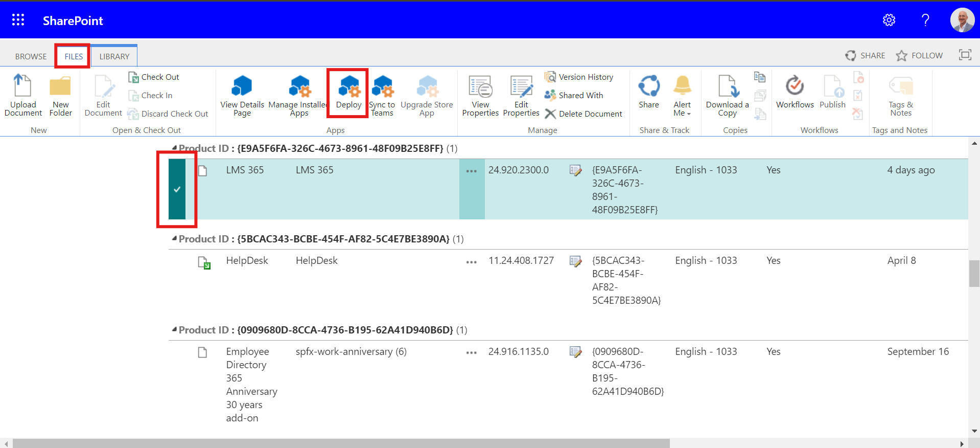Click the Focus on Content icon
This screenshot has width=980, height=448.
(965, 55)
